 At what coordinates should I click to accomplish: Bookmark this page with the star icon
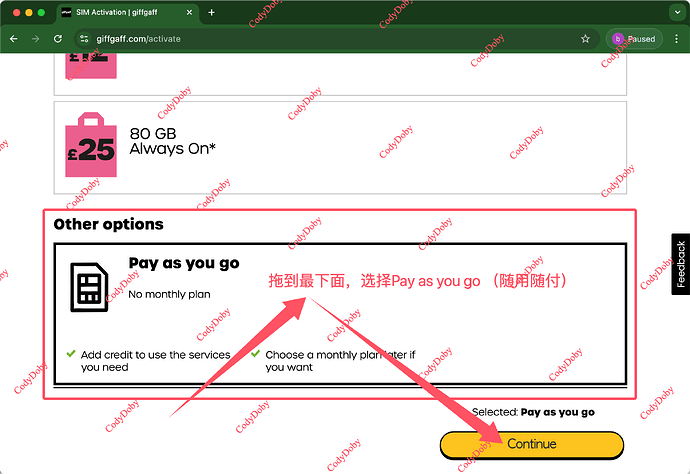pos(585,39)
